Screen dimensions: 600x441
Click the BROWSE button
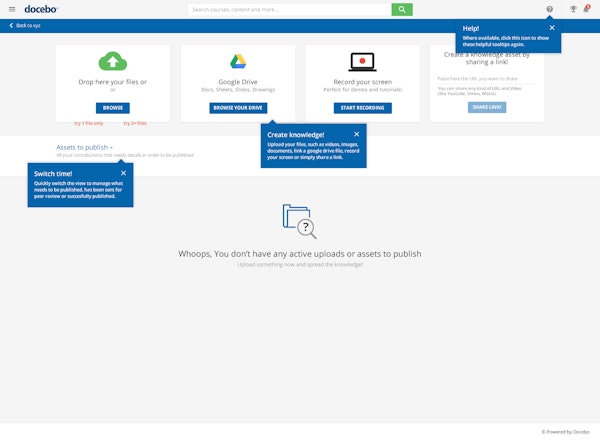pyautogui.click(x=113, y=107)
